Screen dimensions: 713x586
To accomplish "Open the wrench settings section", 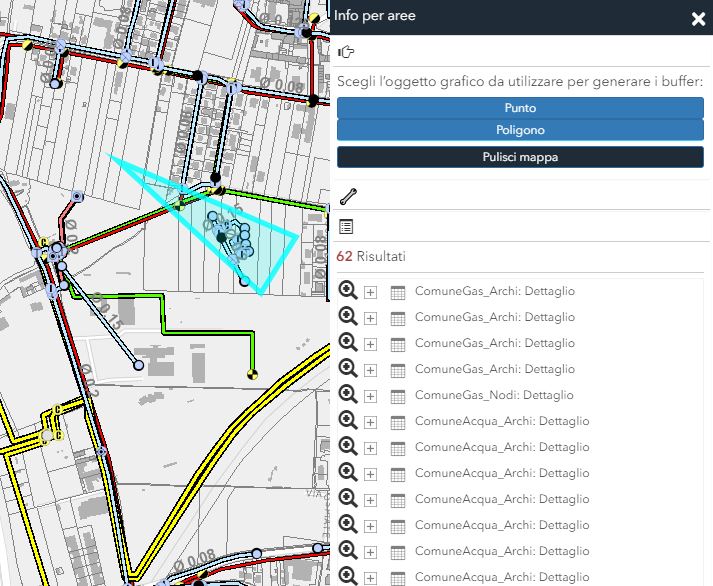I will [348, 196].
